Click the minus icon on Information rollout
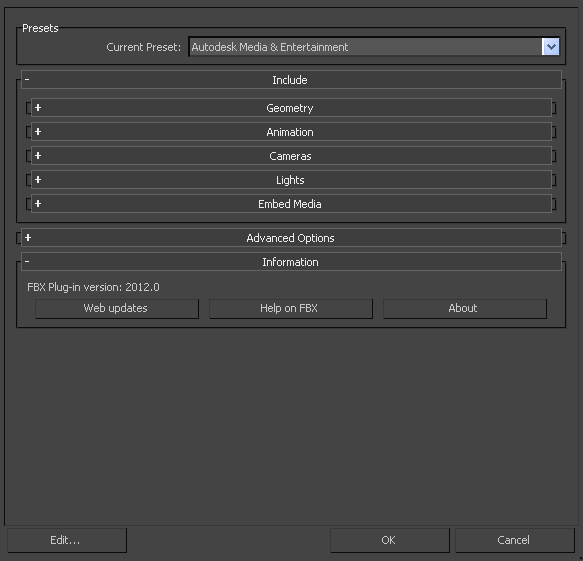 pyautogui.click(x=27, y=261)
